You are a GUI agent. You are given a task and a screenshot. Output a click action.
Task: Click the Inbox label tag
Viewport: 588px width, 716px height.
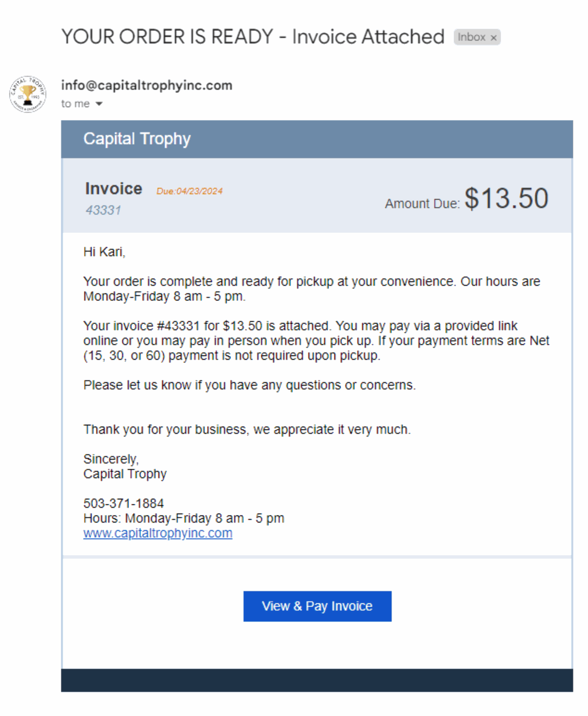472,37
